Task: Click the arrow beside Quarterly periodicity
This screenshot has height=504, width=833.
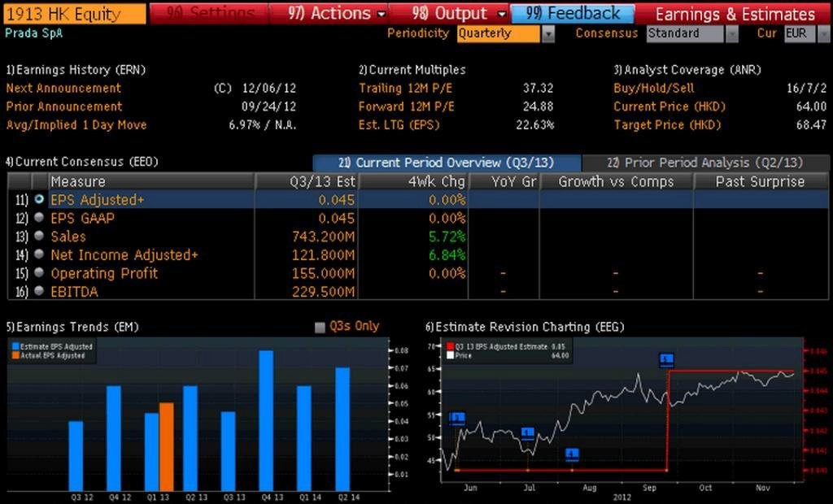Action: click(x=548, y=34)
